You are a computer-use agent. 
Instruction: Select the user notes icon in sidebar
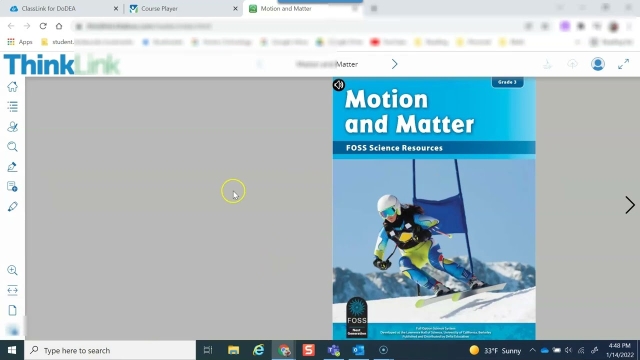click(12, 127)
